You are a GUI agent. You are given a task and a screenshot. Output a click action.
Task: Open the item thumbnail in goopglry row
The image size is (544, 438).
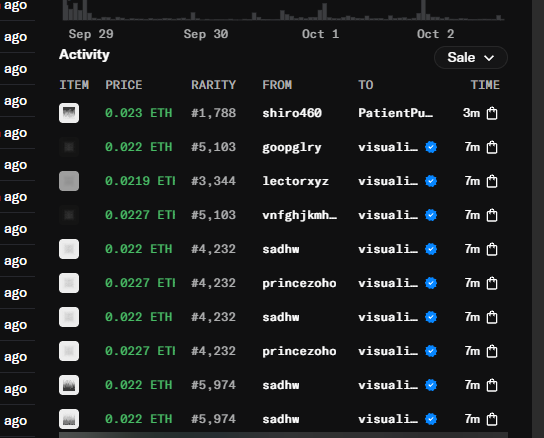point(69,147)
